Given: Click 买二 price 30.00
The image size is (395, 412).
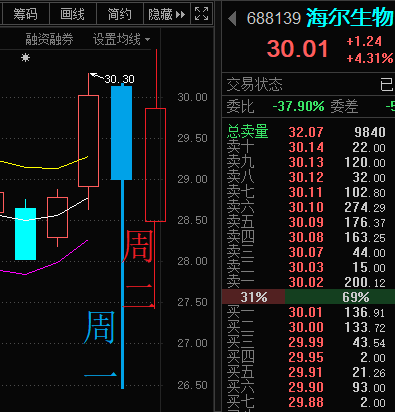Looking at the screenshot, I should [x=306, y=327].
